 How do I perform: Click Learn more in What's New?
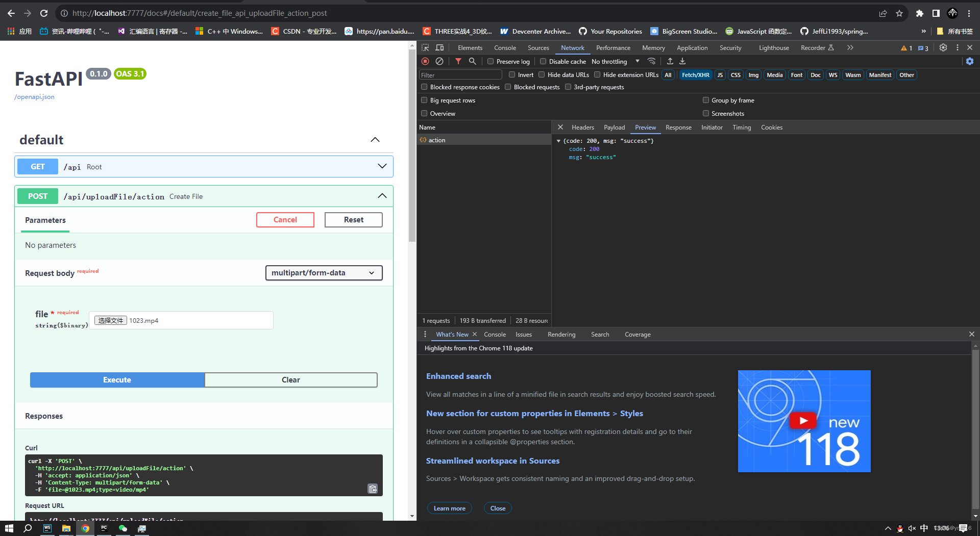point(450,508)
